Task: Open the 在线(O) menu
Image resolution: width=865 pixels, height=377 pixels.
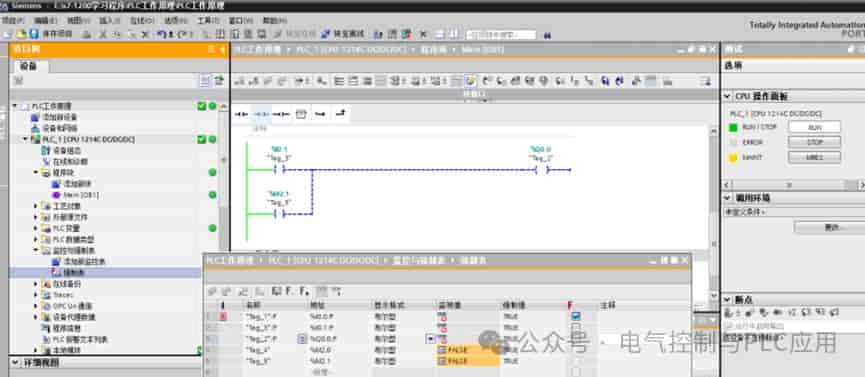Action: coord(141,20)
